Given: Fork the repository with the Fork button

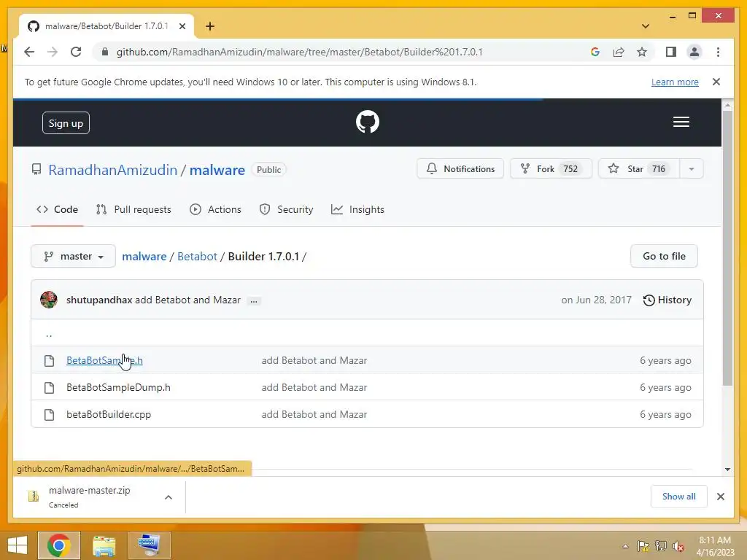Looking at the screenshot, I should [551, 168].
